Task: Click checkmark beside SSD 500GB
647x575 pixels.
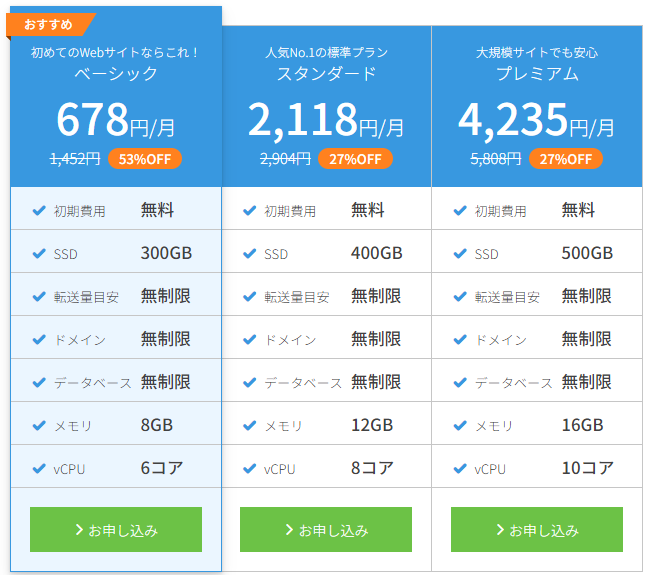Action: tap(460, 254)
